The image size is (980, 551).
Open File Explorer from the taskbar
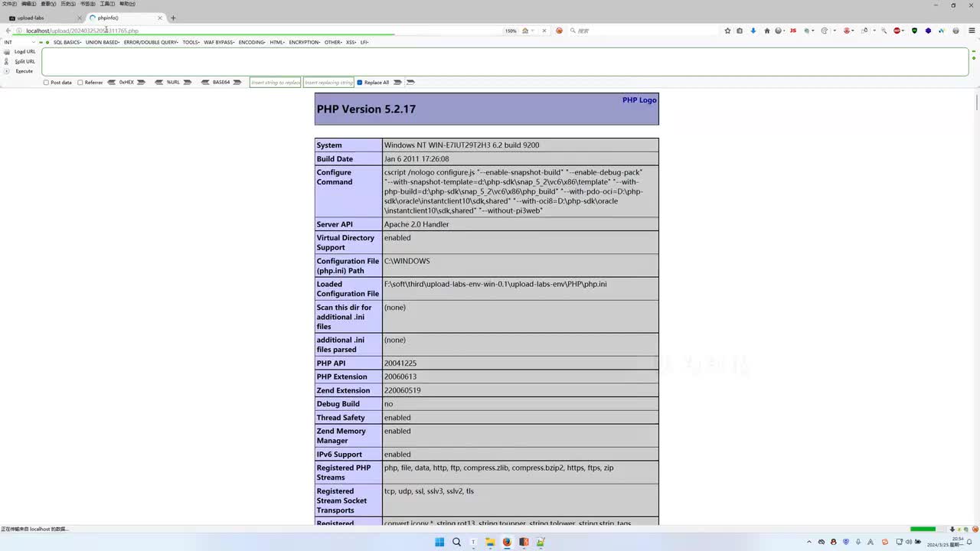click(490, 542)
